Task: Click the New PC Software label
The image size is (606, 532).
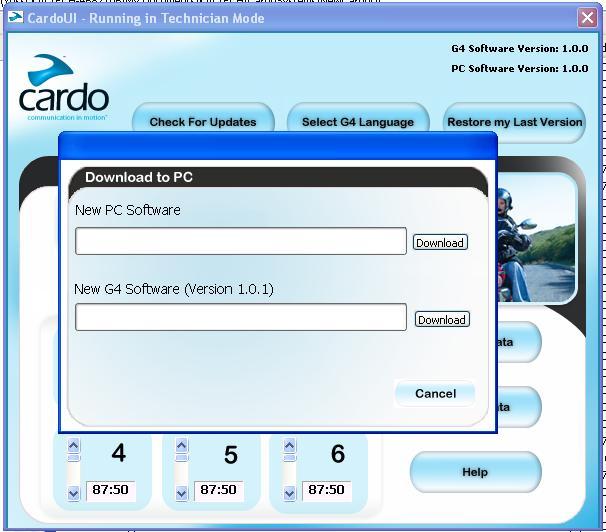Action: (128, 210)
